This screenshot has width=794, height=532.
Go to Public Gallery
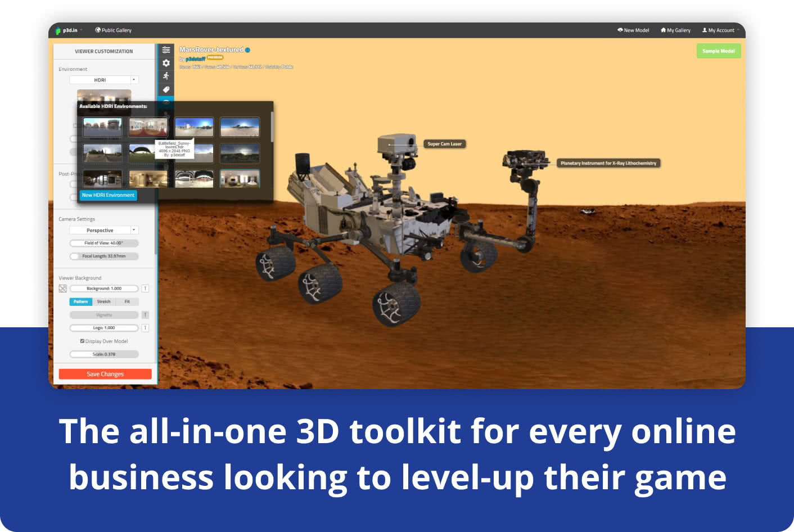pos(113,30)
